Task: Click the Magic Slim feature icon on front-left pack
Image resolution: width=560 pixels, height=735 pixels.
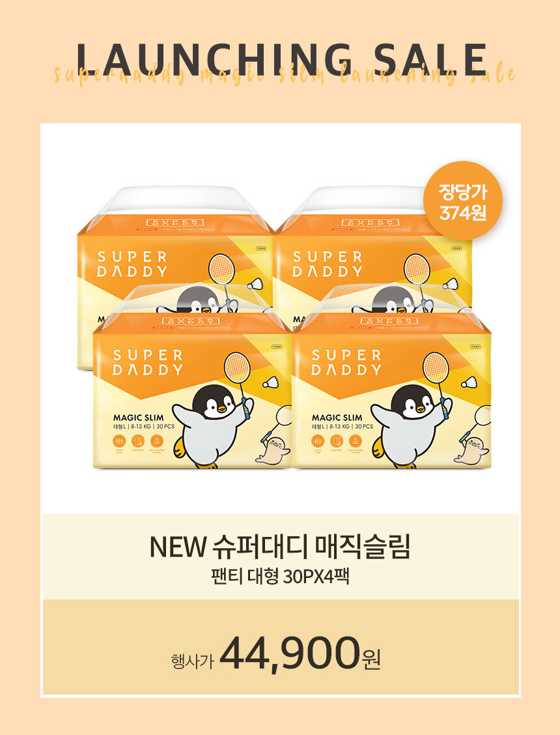Action: (120, 441)
